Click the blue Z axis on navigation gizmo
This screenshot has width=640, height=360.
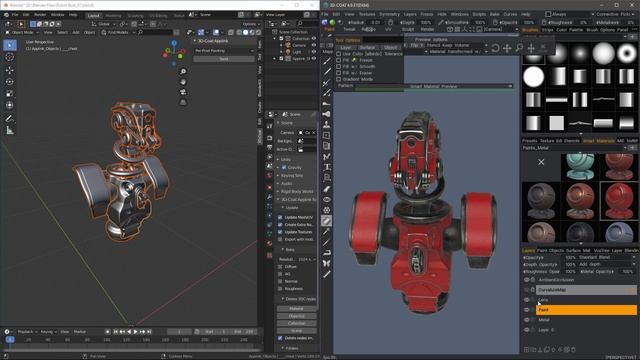click(174, 42)
